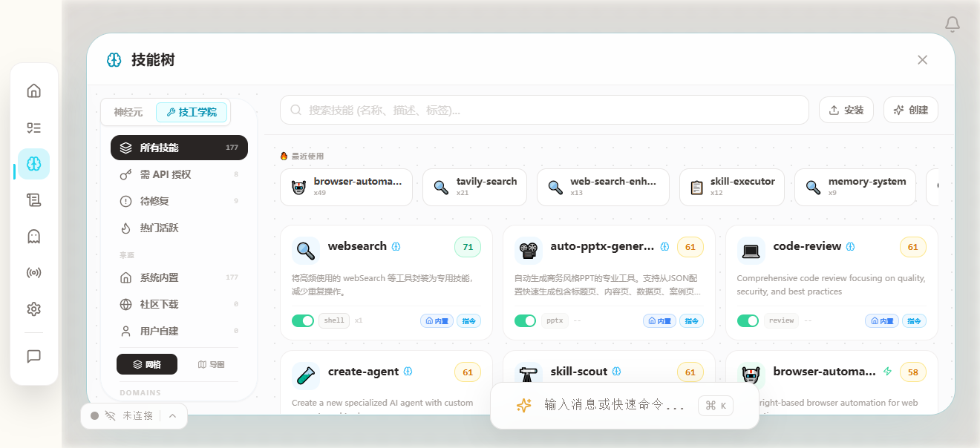
Task: Open the task checklist icon in sidebar
Action: point(33,127)
